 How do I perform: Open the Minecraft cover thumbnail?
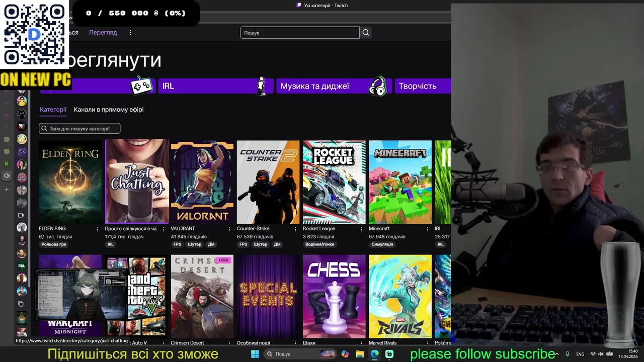click(400, 182)
